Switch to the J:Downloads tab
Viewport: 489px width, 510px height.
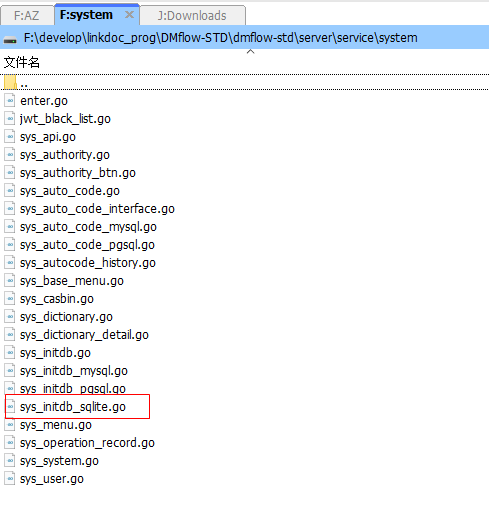(x=192, y=15)
